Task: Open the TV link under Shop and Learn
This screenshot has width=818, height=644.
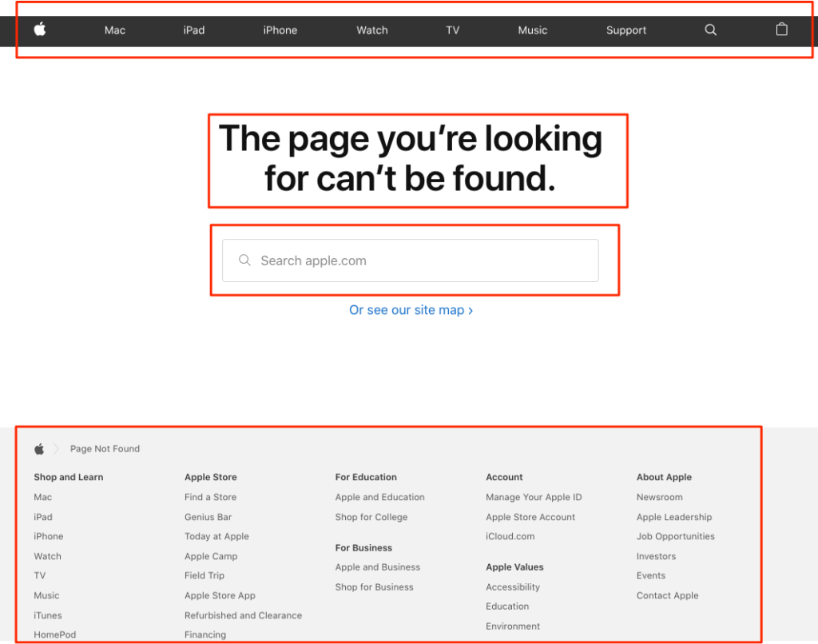Action: (40, 575)
